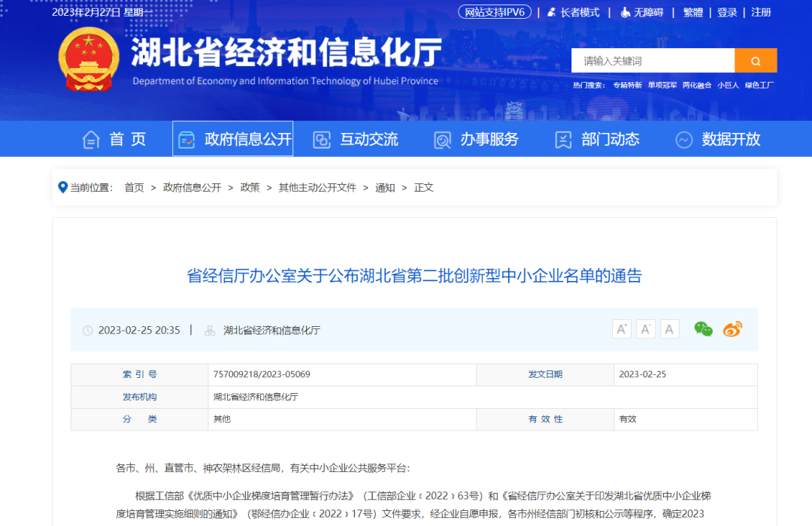
Task: Reset font size with the plain A button
Action: [670, 329]
